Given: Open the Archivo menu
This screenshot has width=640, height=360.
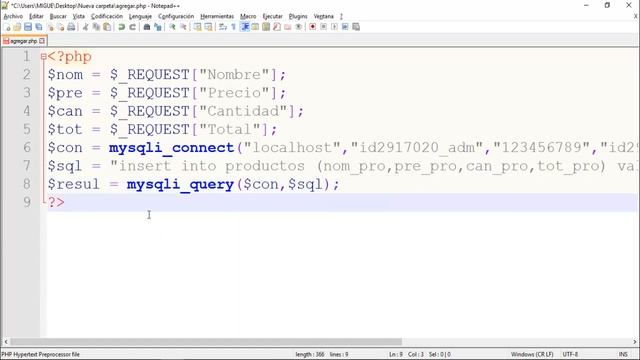Looking at the screenshot, I should click(x=13, y=16).
